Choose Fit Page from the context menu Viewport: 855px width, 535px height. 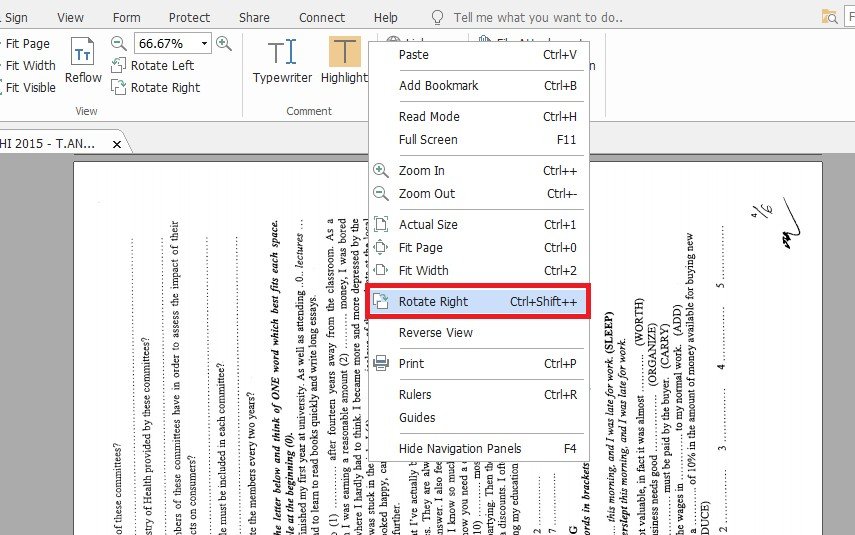[x=479, y=248]
